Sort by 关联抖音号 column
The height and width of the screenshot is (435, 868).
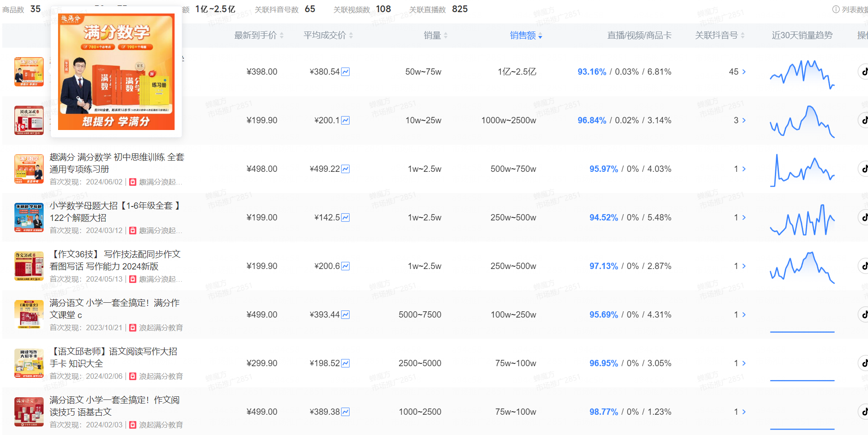click(x=719, y=36)
